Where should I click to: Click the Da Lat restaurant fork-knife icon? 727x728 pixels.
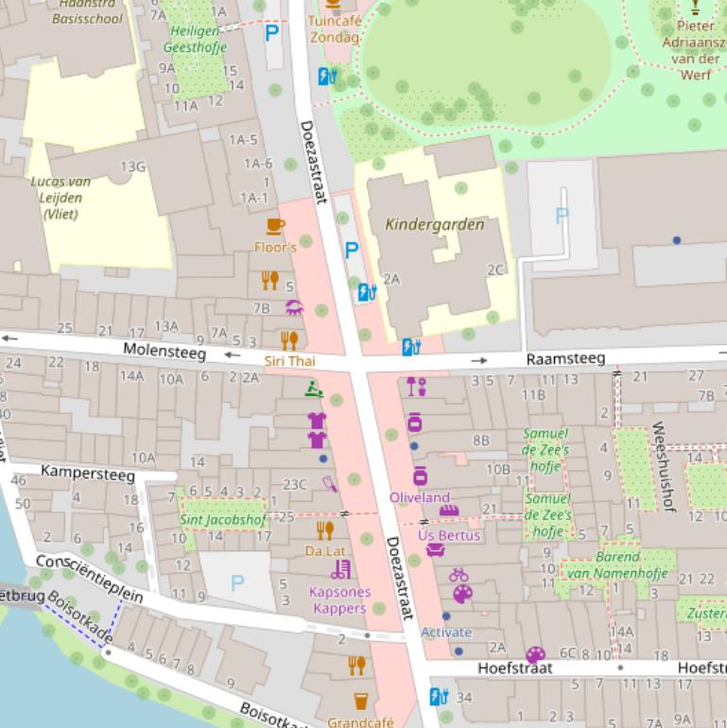point(325,530)
